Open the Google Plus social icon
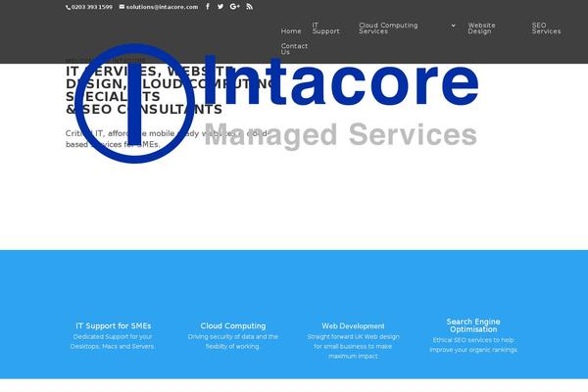 [235, 7]
